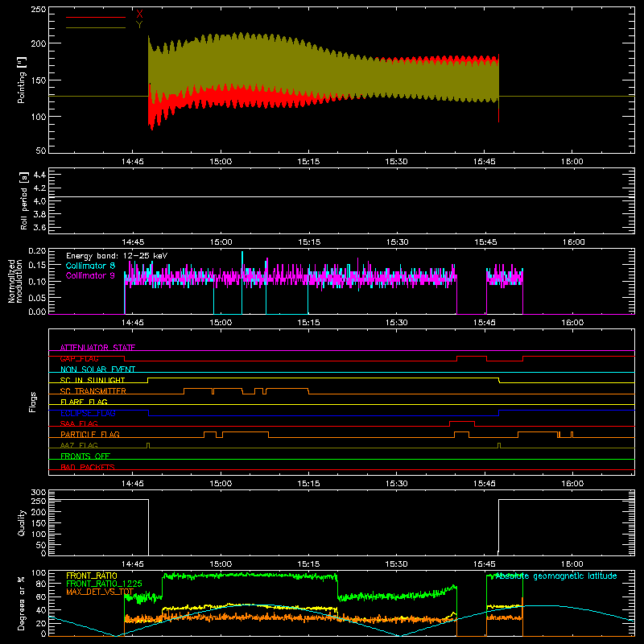Select the 'Energy band: 12-25 keV' annotation
This screenshot has width=644, height=644.
coord(117,256)
